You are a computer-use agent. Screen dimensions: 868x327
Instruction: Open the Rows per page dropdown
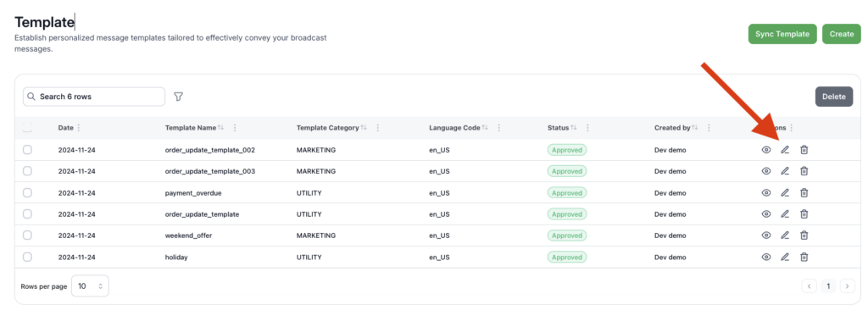(90, 286)
